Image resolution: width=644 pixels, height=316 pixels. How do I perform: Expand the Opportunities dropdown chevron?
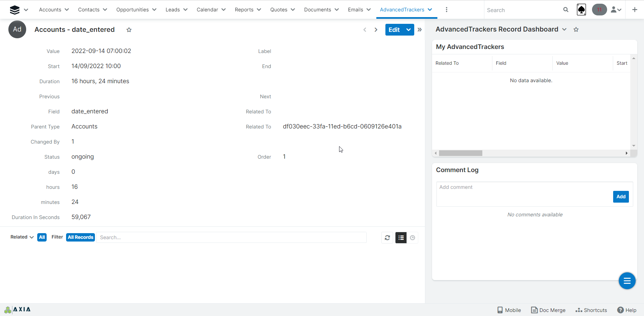pos(154,10)
